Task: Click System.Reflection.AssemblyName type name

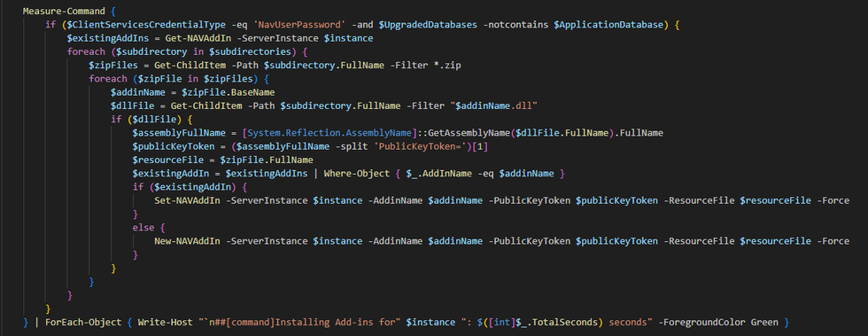Action: (329, 133)
